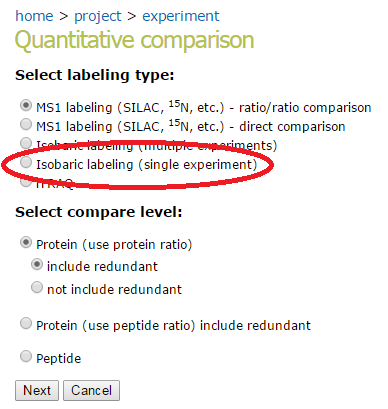388x409 pixels.
Task: Select Isobaric labeling (multiple experiments) radio
Action: pos(26,143)
